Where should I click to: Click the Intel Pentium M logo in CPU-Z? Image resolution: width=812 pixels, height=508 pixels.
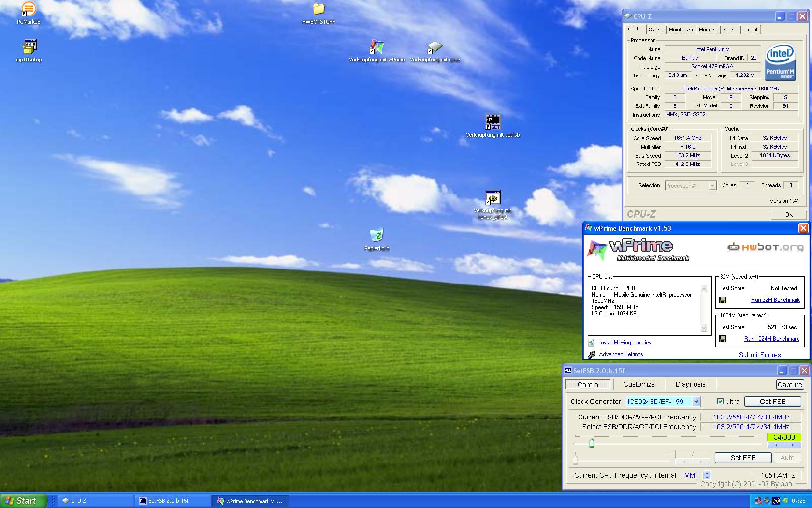(780, 63)
